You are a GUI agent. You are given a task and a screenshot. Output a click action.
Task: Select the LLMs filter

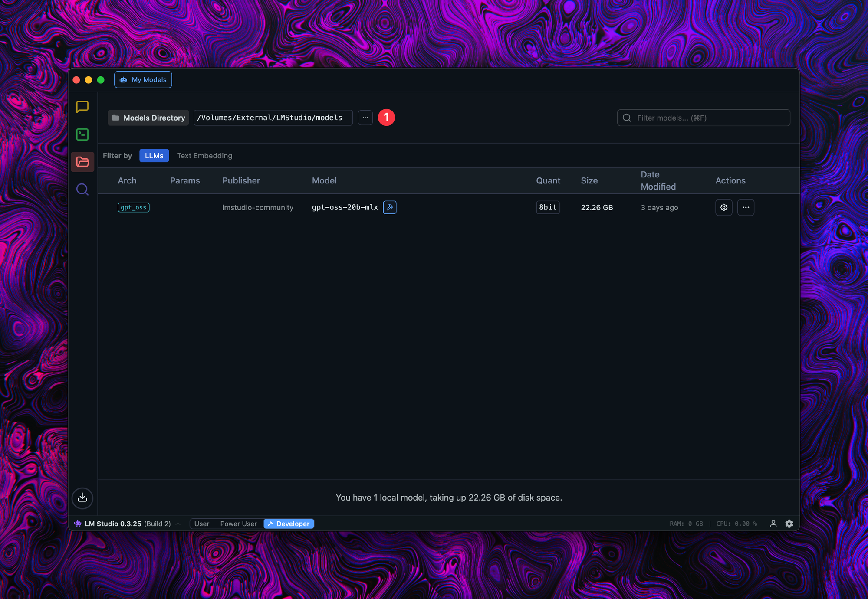[x=154, y=156]
